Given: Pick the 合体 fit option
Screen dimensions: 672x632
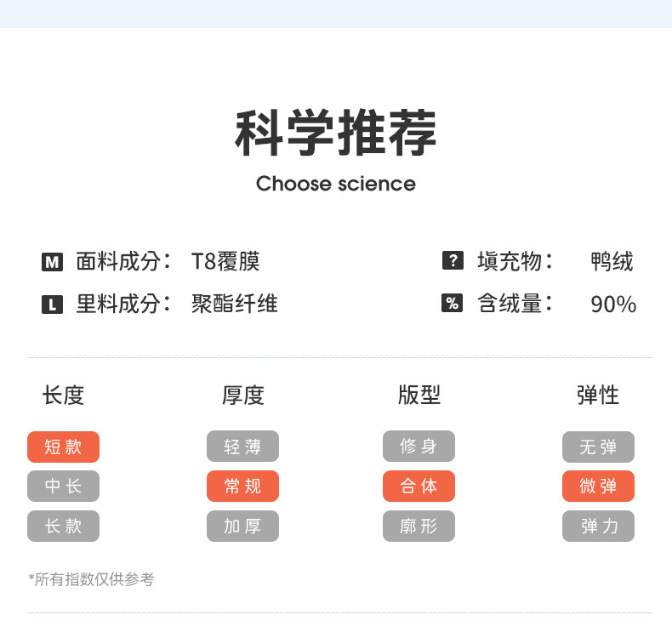Looking at the screenshot, I should [419, 486].
